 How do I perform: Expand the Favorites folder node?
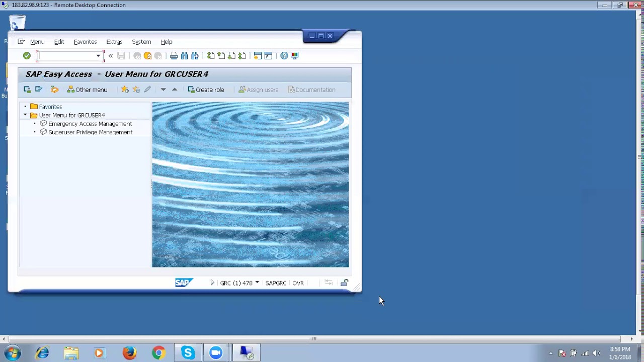coord(25,107)
